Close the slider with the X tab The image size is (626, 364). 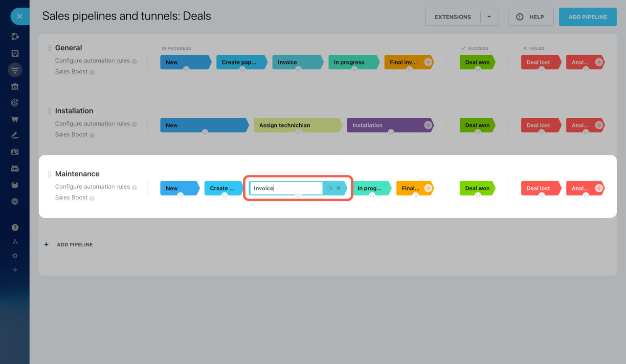[20, 17]
